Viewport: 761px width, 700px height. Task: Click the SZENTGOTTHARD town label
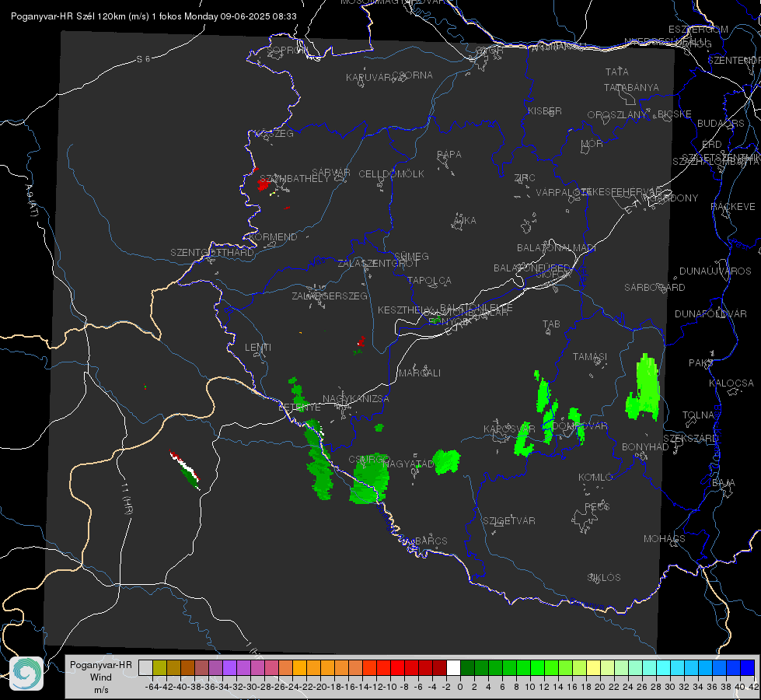coord(212,253)
